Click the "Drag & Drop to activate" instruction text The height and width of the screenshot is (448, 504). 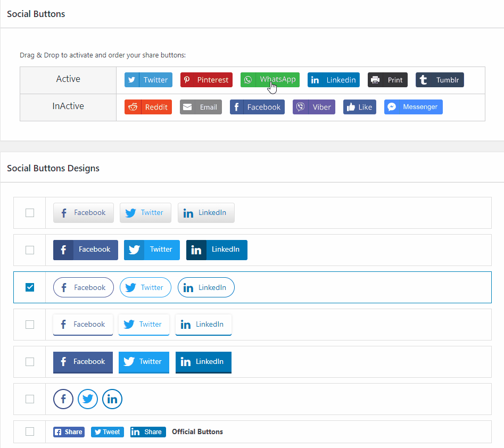coord(103,55)
